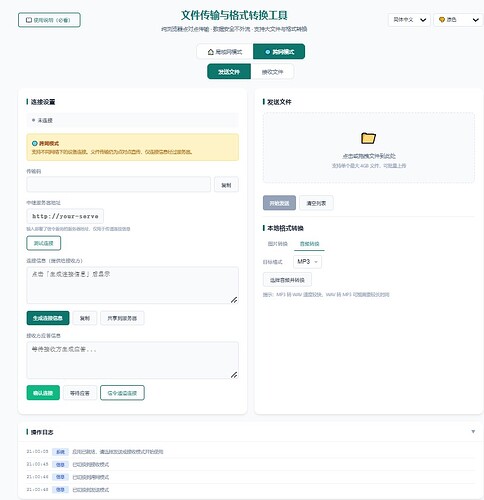
Task: Click the house icon for LAN mode
Action: [211, 52]
